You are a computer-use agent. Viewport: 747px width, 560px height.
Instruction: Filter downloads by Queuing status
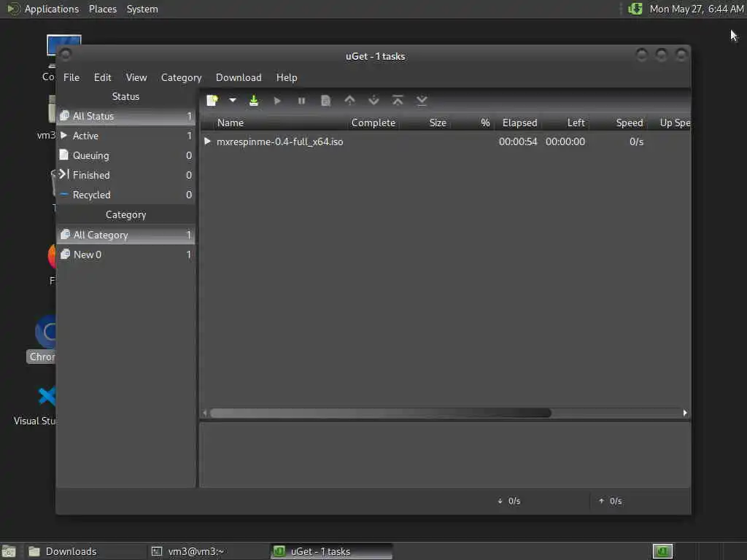coord(125,155)
